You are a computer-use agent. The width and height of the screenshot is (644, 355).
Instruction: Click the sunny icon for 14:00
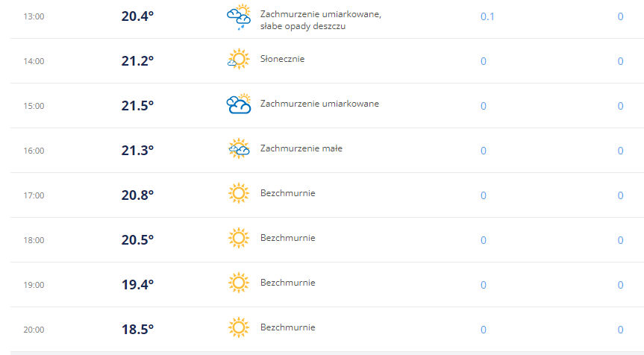[x=239, y=59]
